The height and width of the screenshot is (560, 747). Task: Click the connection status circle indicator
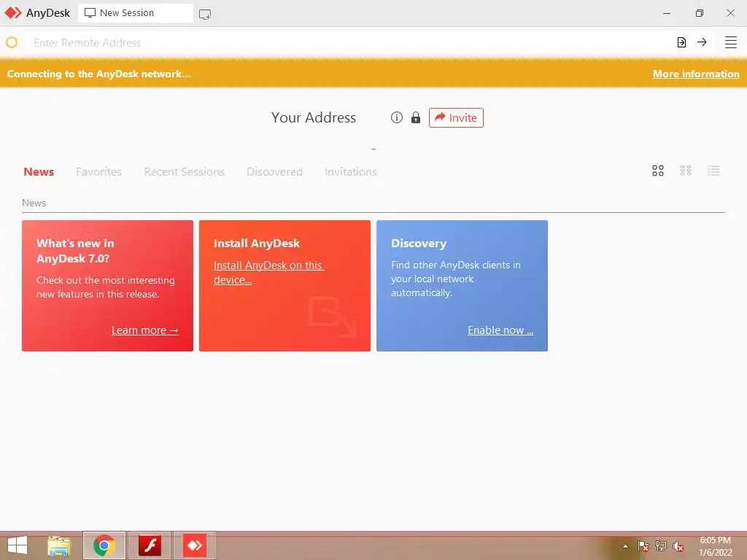(12, 42)
